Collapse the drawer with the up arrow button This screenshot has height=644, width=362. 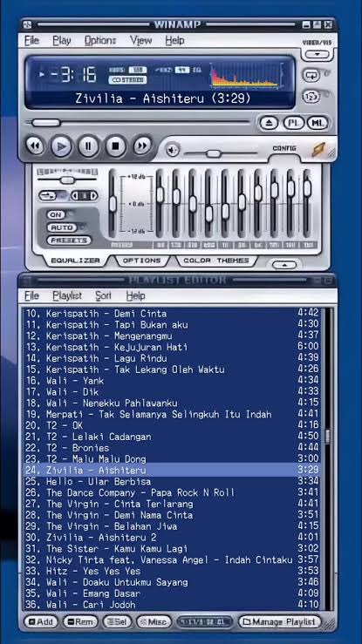click(x=284, y=265)
